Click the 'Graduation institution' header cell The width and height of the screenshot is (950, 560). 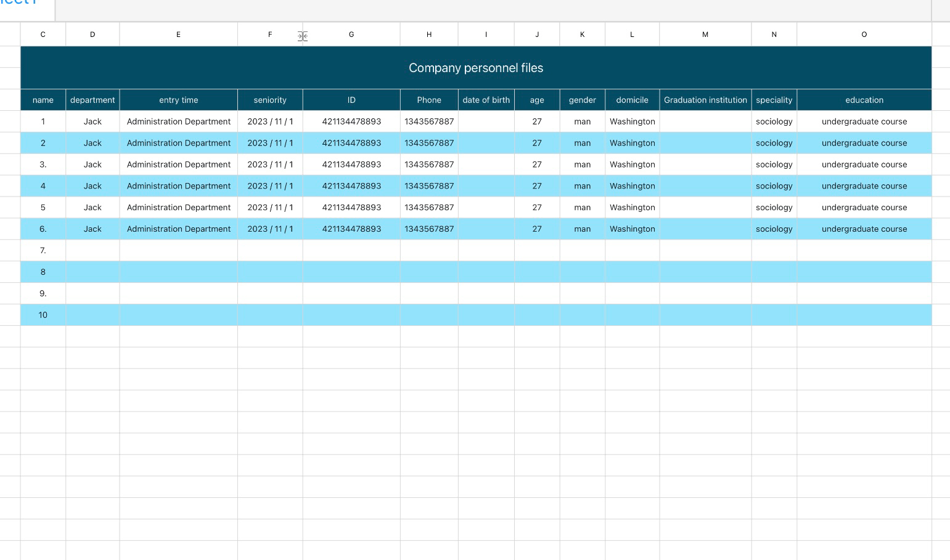tap(705, 100)
